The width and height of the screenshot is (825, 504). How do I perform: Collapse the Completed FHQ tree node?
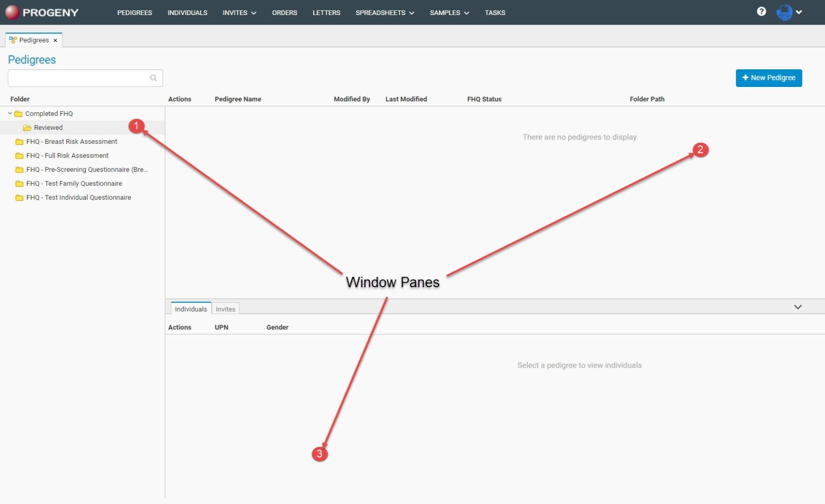point(9,113)
